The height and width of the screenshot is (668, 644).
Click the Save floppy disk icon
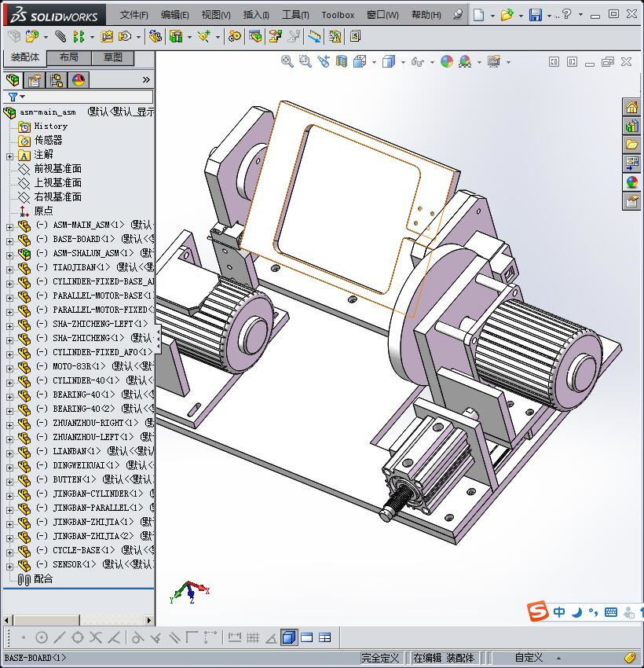point(535,15)
